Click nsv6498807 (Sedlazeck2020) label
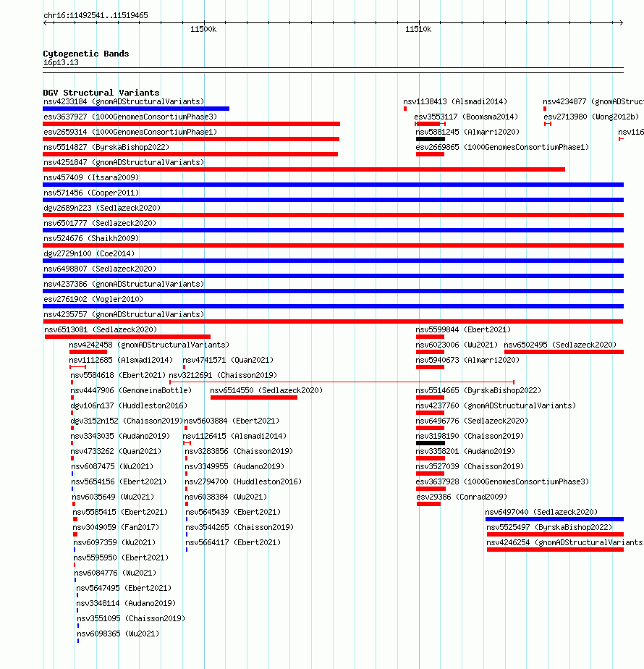This screenshot has width=644, height=669. [100, 269]
